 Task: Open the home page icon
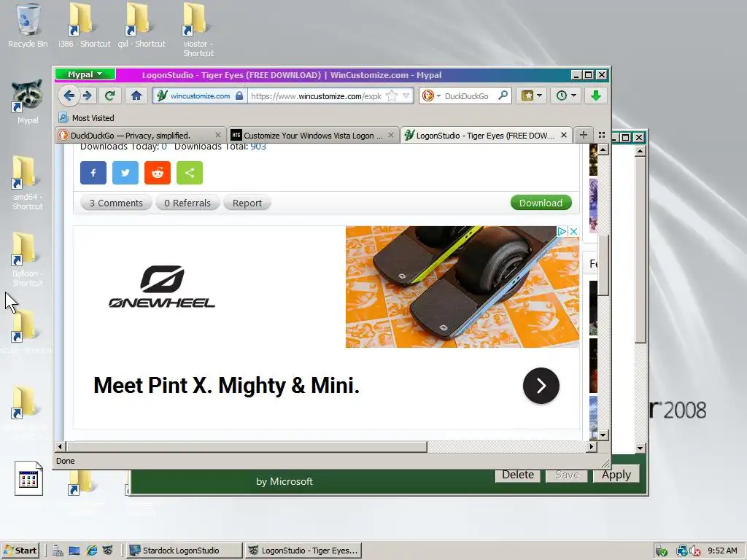[x=136, y=96]
